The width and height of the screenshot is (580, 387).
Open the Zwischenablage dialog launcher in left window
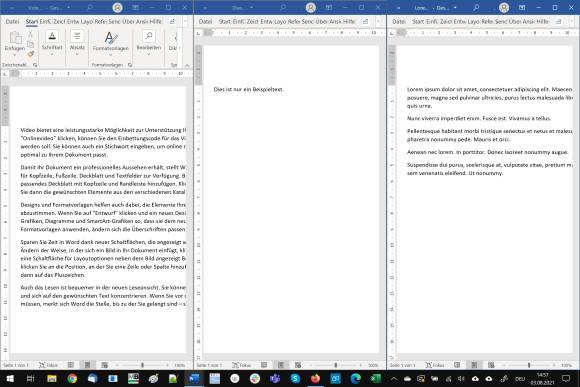coord(35,65)
